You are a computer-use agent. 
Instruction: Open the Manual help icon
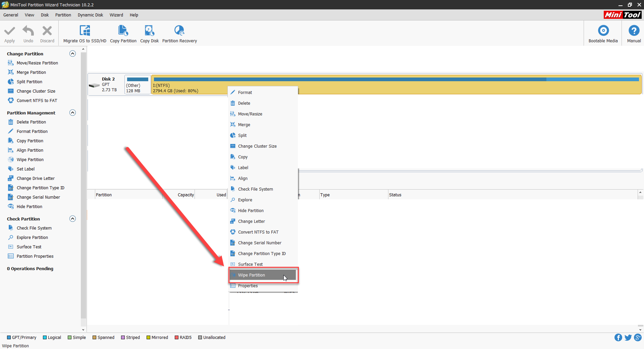pyautogui.click(x=634, y=31)
